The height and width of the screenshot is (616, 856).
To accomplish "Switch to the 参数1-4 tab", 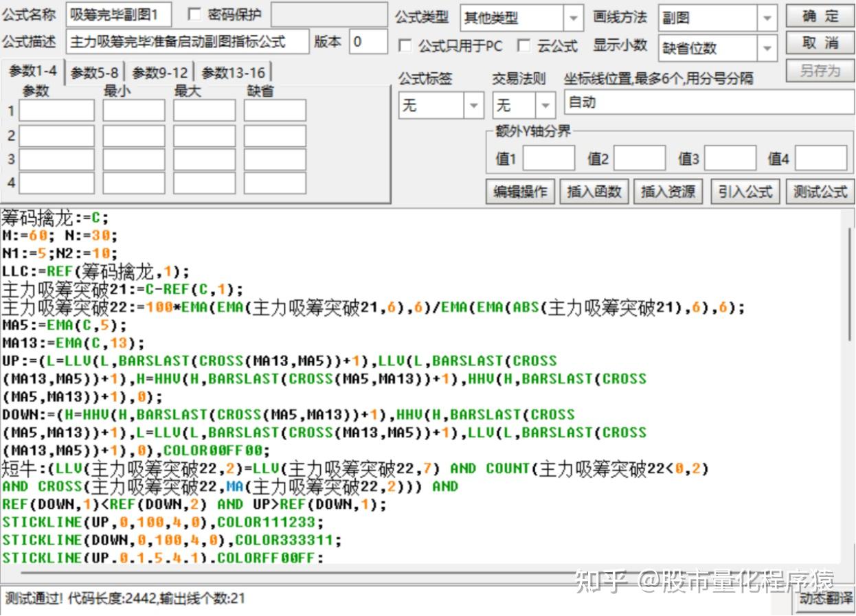I will [33, 71].
